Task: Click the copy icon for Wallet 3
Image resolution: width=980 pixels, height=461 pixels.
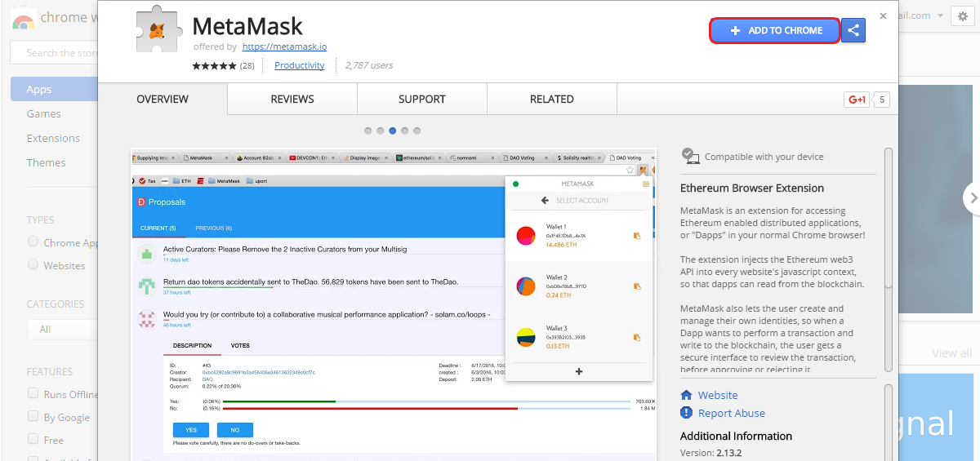Action: [x=637, y=337]
